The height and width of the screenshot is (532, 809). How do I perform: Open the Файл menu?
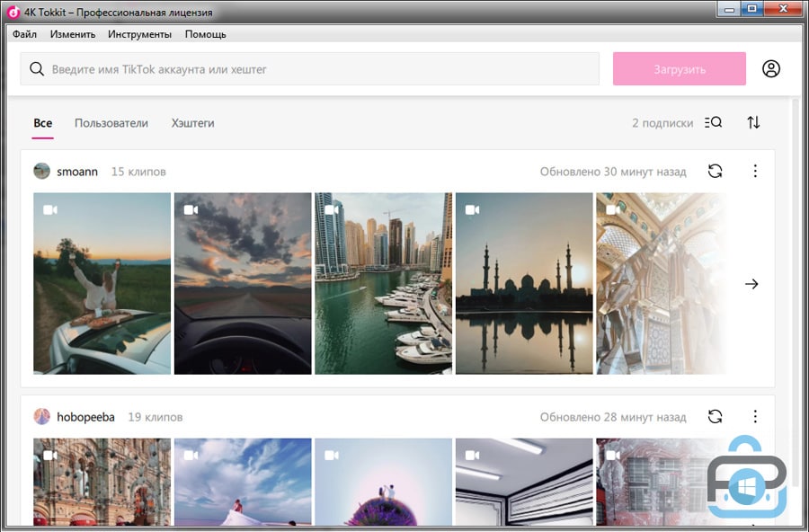24,34
